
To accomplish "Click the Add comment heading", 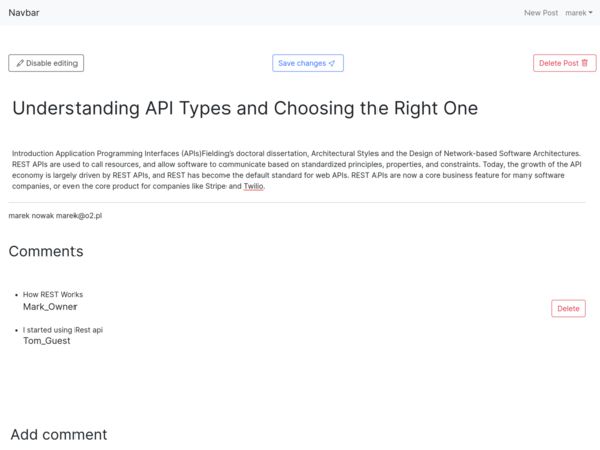I will point(59,435).
